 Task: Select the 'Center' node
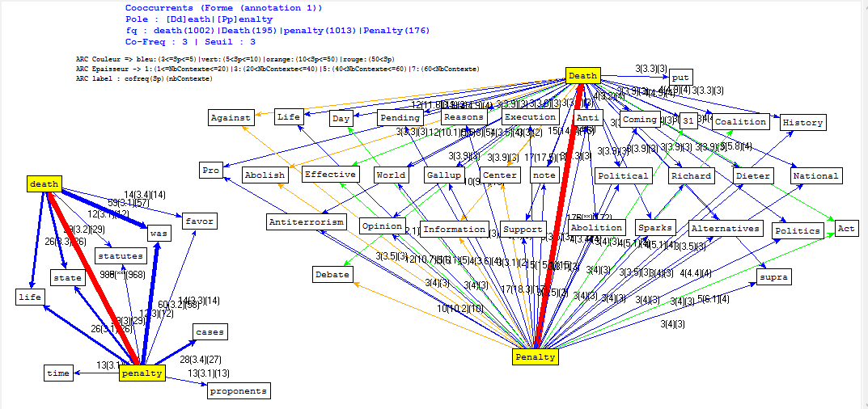pyautogui.click(x=500, y=175)
